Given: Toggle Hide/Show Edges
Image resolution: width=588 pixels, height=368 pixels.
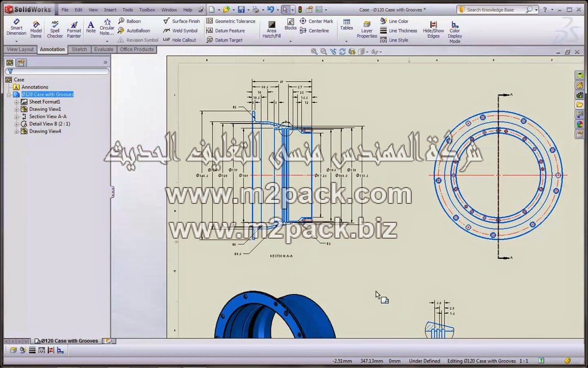Looking at the screenshot, I should pos(433,30).
